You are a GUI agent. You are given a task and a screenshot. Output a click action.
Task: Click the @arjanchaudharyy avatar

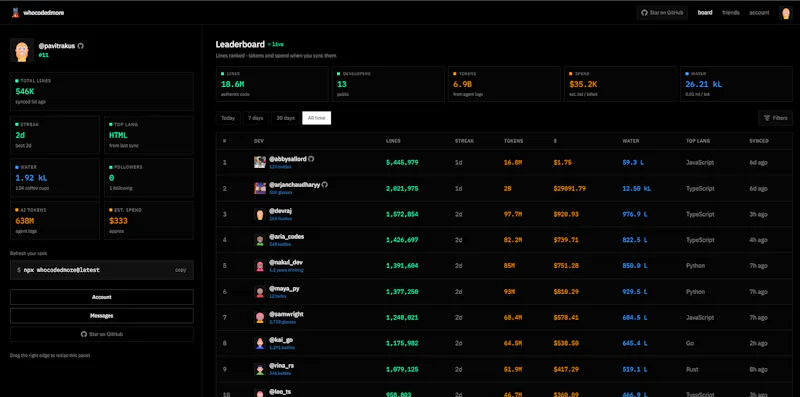260,188
